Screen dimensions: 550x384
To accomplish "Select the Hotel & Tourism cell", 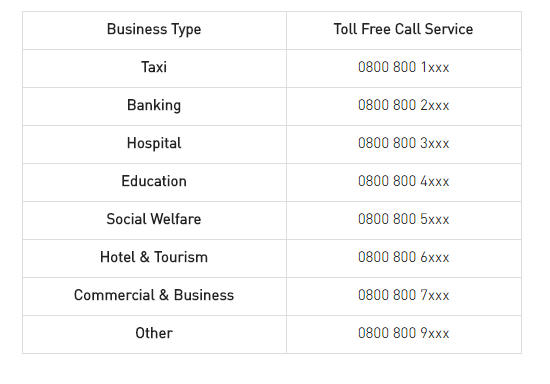I will pyautogui.click(x=154, y=257).
